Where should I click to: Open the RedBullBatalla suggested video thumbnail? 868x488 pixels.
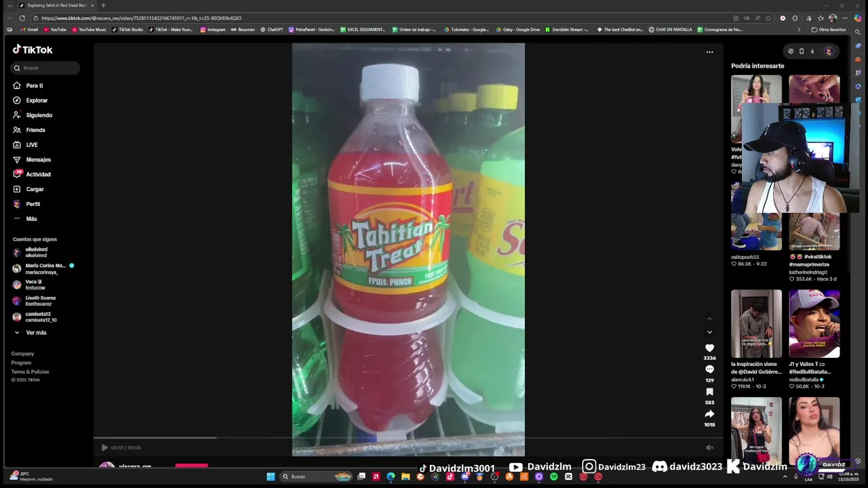pos(814,323)
